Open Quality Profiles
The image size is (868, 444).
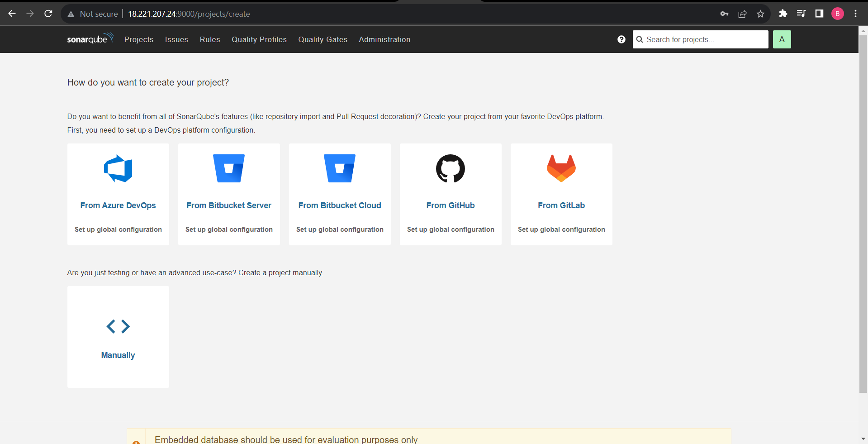click(259, 39)
